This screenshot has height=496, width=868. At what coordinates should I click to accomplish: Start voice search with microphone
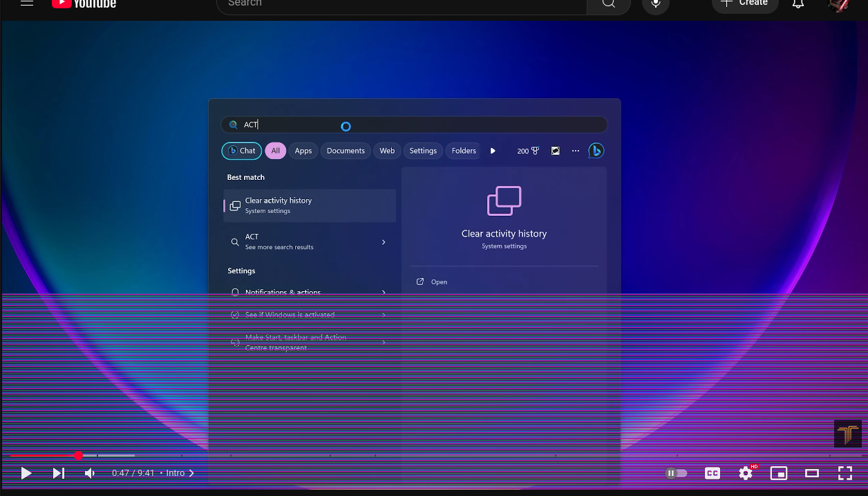click(x=655, y=4)
